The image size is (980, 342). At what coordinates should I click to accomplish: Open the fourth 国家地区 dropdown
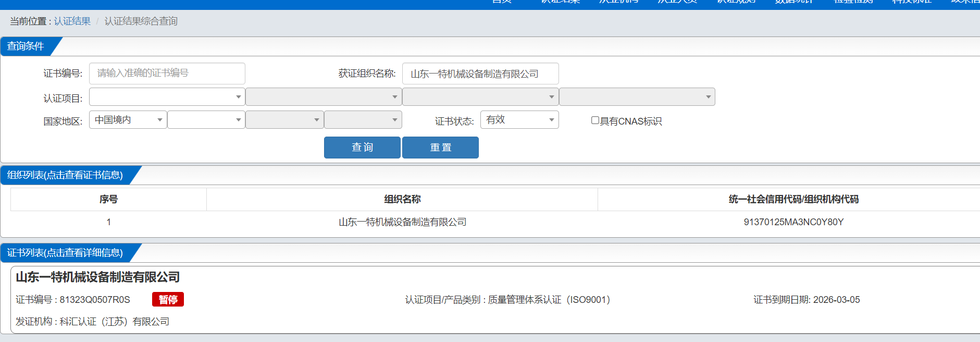click(x=363, y=120)
